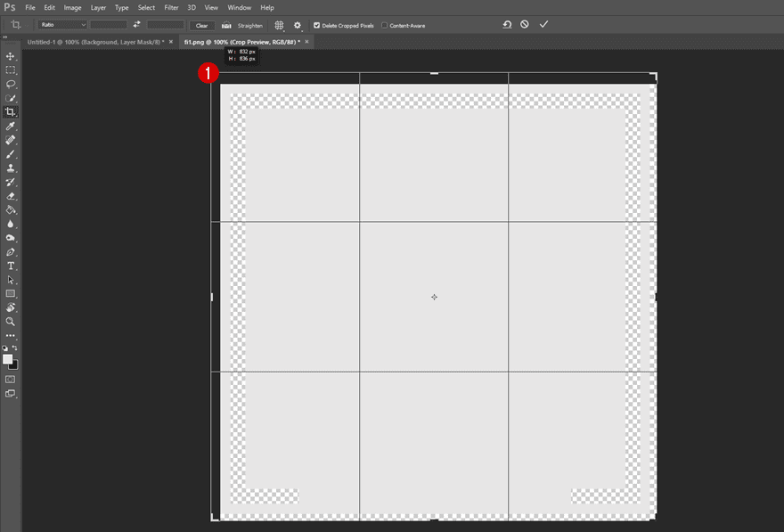Open the background color swatch
Screen dimensions: 784x532
pos(15,366)
